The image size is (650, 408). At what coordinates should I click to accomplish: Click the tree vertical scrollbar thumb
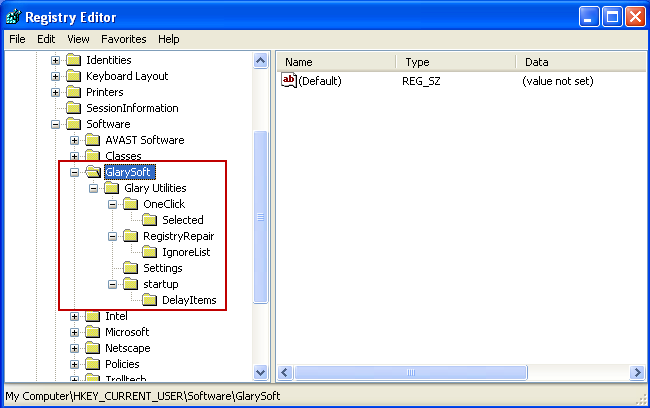pyautogui.click(x=260, y=217)
